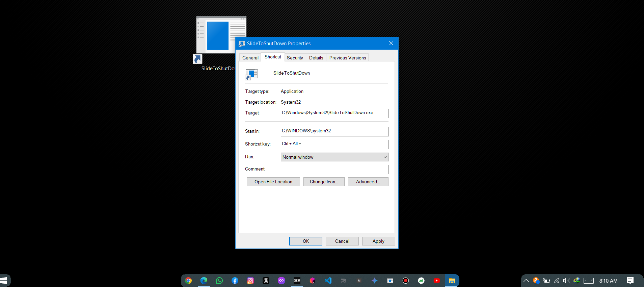Open the volume control in system tray

coord(566,281)
